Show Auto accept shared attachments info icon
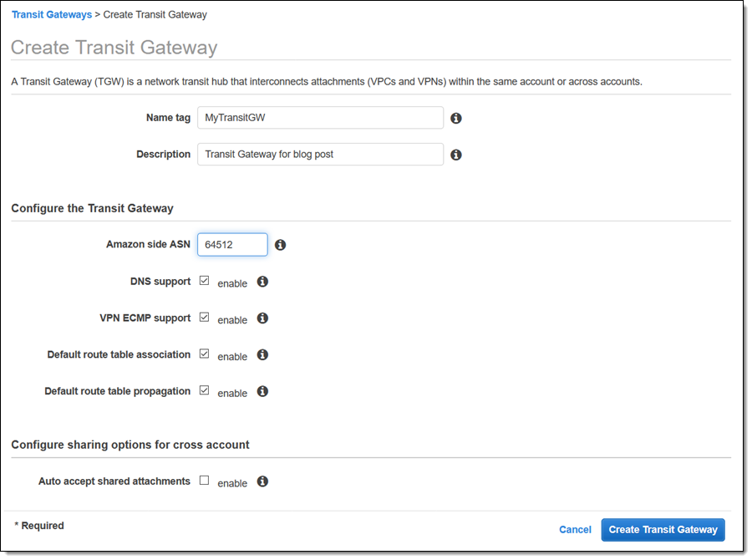The height and width of the screenshot is (560, 752). point(262,481)
